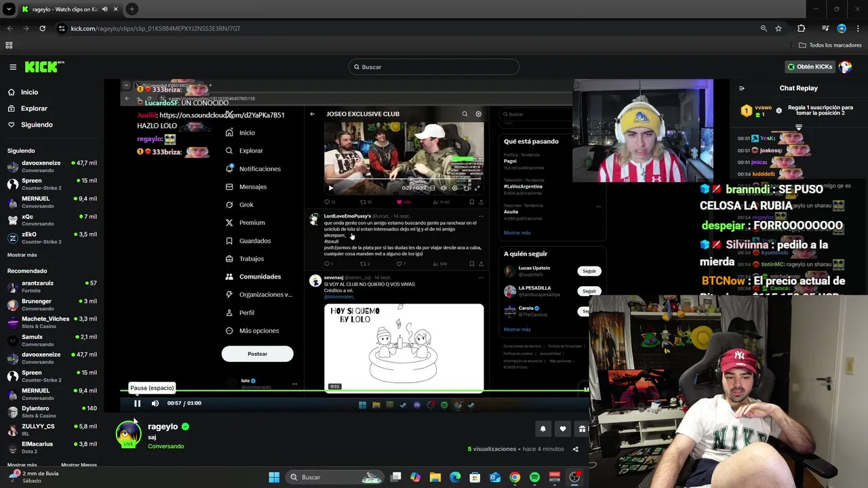View site information icon in address bar

pyautogui.click(x=62, y=28)
